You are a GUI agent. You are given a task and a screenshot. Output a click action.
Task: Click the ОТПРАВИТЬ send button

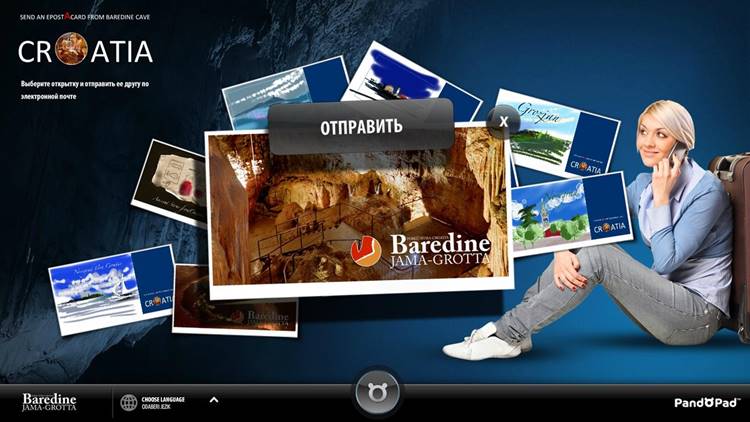pos(361,126)
